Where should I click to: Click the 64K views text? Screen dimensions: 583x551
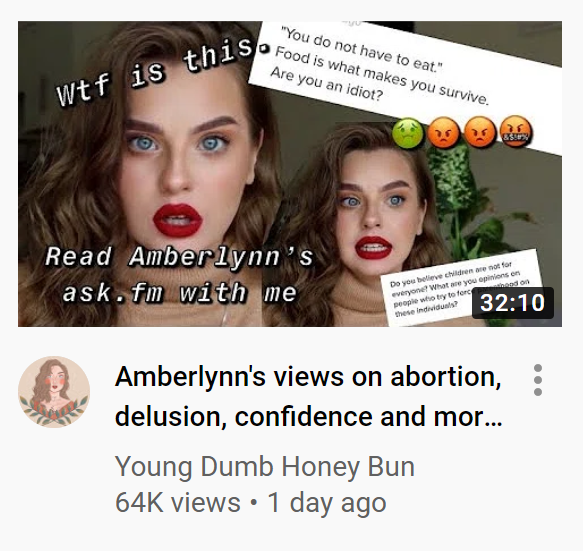[178, 502]
